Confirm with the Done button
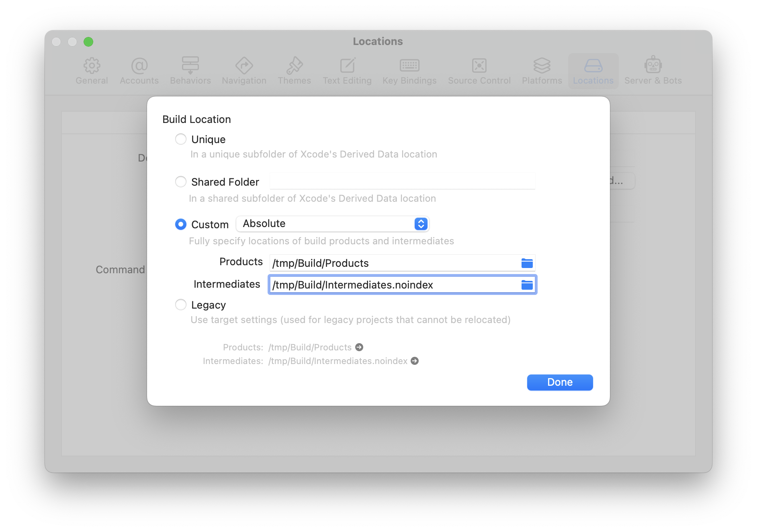This screenshot has height=532, width=757. click(560, 382)
